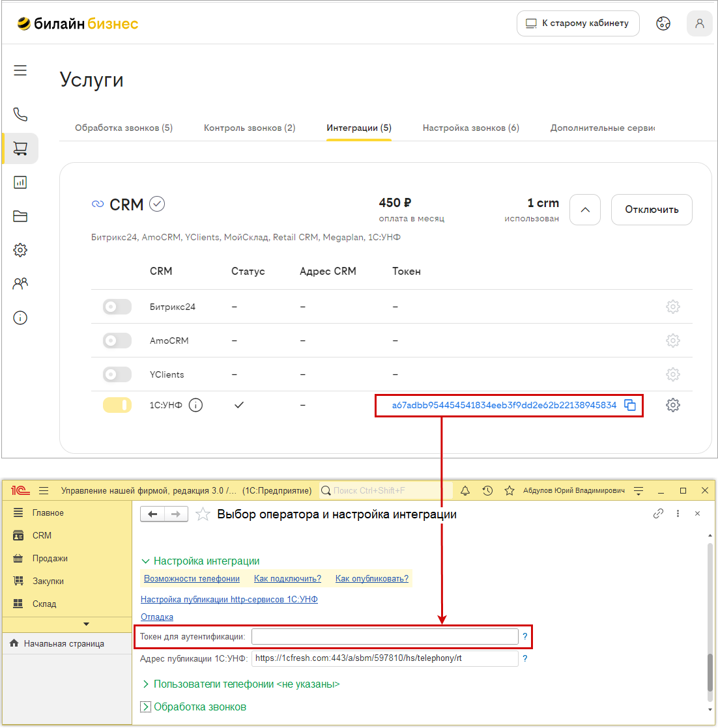This screenshot has height=728, width=718.
Task: Open the Как опубликовать? link
Action: 372,578
